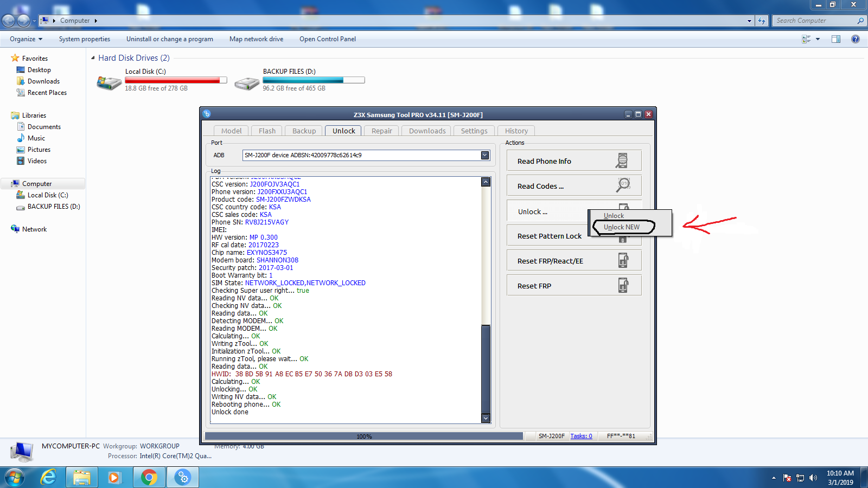
Task: Switch to the Model tab
Action: coord(231,131)
